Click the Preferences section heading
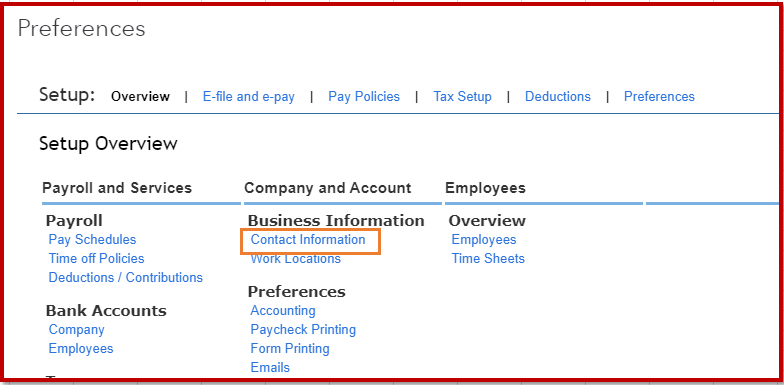The width and height of the screenshot is (784, 385). point(296,292)
